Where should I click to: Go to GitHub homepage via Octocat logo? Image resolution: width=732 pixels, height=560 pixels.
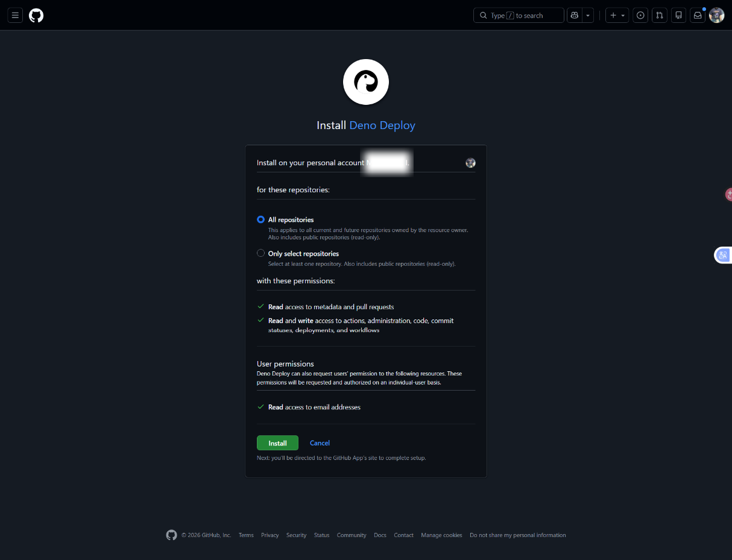pyautogui.click(x=36, y=15)
